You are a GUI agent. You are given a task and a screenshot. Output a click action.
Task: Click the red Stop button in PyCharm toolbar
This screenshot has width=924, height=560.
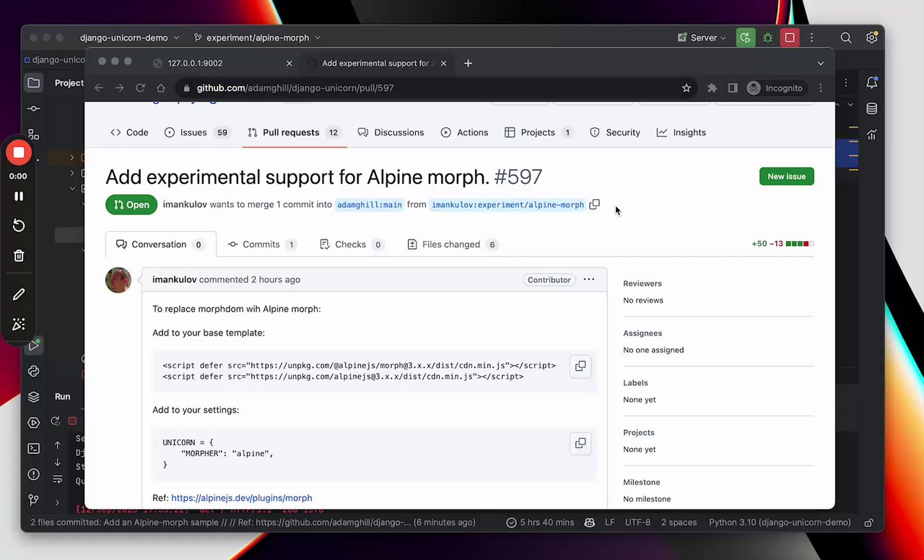pyautogui.click(x=790, y=38)
